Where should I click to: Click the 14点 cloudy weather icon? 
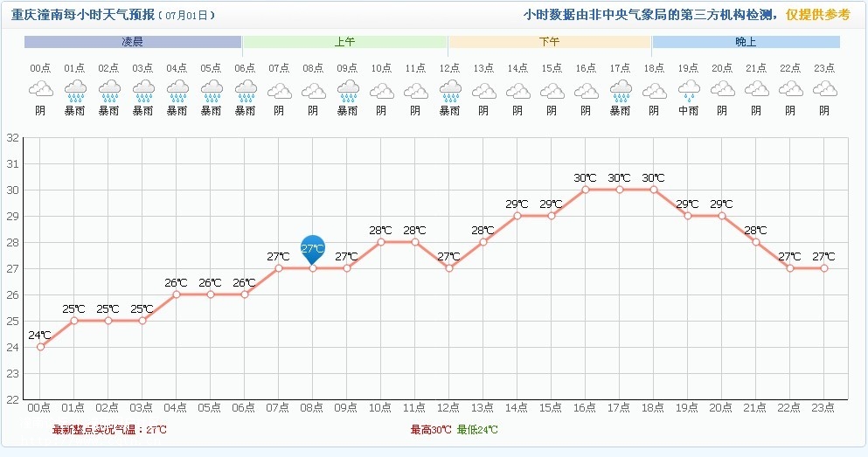click(518, 89)
